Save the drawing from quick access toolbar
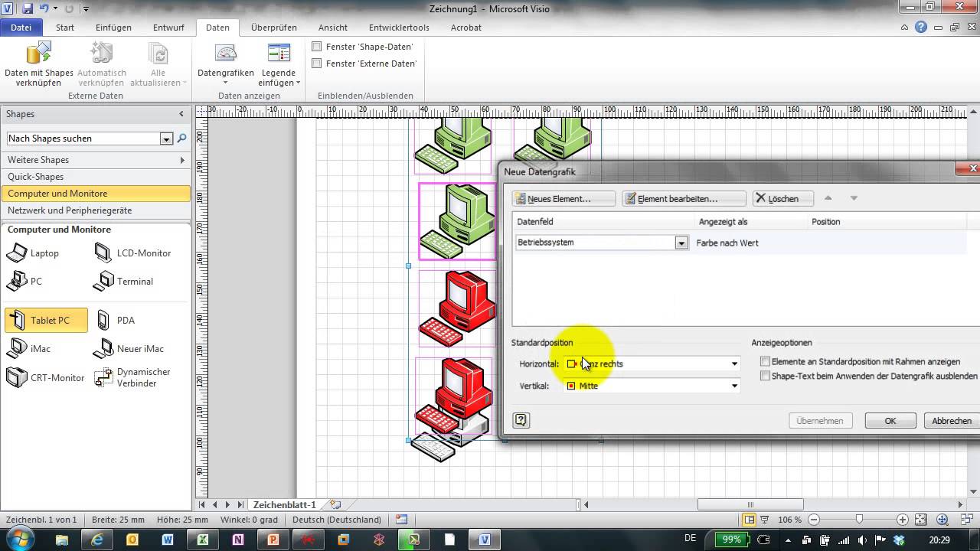The height and width of the screenshot is (551, 980). pos(28,8)
